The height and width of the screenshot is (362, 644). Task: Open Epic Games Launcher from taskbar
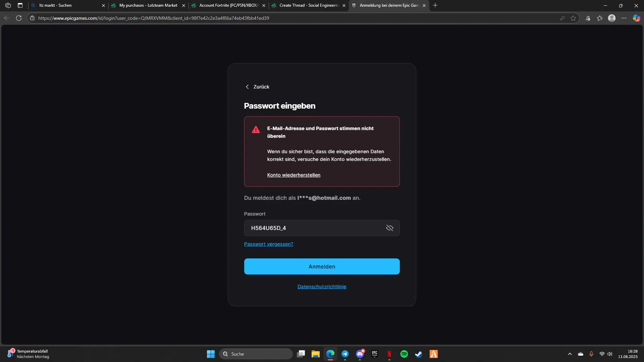[x=375, y=354]
